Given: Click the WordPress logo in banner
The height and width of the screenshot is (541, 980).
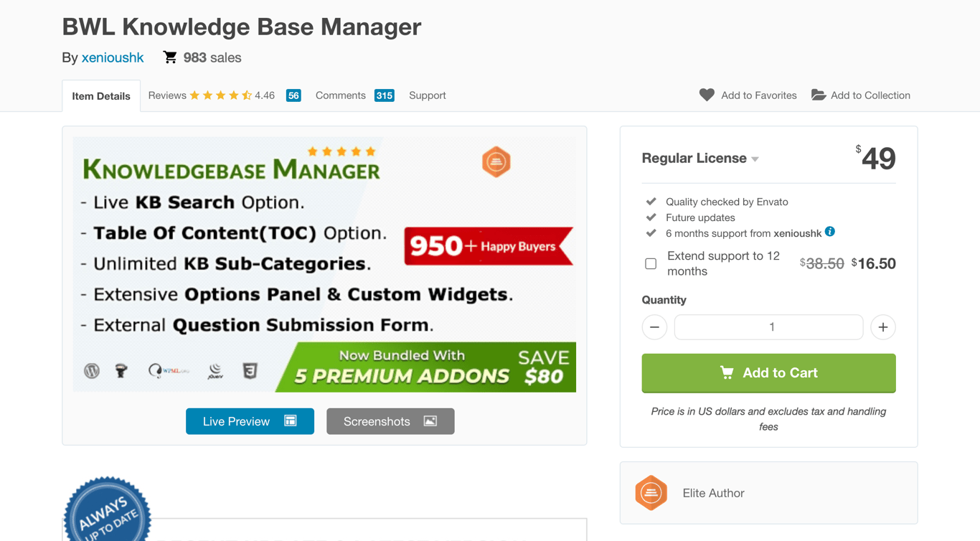Looking at the screenshot, I should [x=92, y=371].
